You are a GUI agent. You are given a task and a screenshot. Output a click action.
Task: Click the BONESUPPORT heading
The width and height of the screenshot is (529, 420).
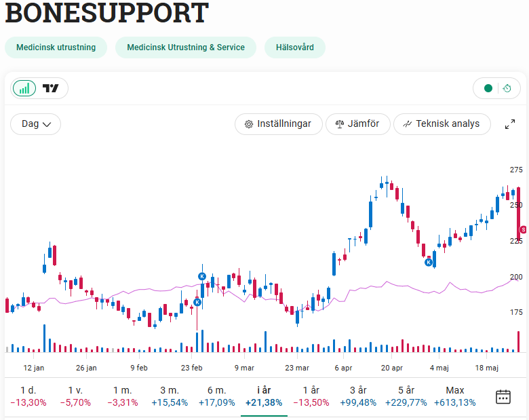(107, 12)
